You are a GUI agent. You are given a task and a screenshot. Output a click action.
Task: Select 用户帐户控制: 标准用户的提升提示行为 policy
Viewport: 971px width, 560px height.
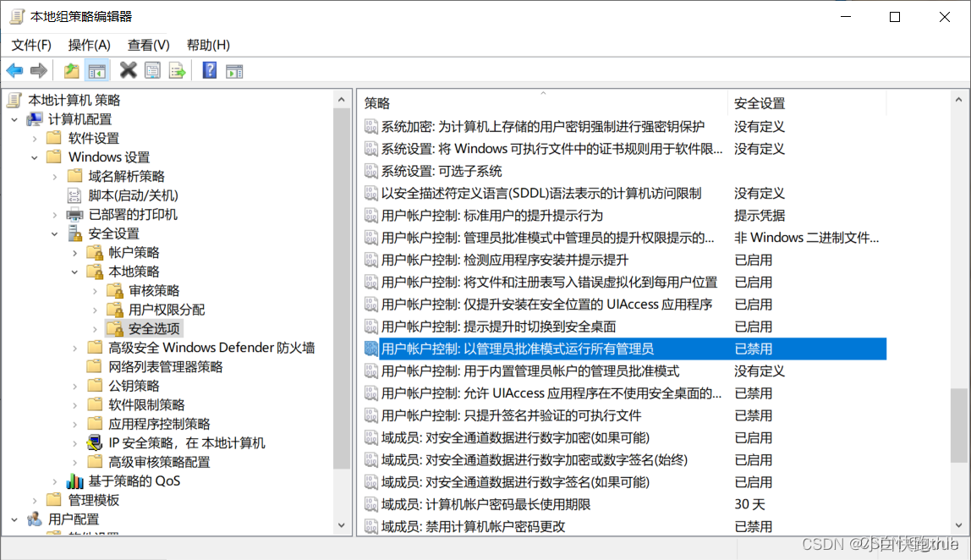(x=491, y=216)
